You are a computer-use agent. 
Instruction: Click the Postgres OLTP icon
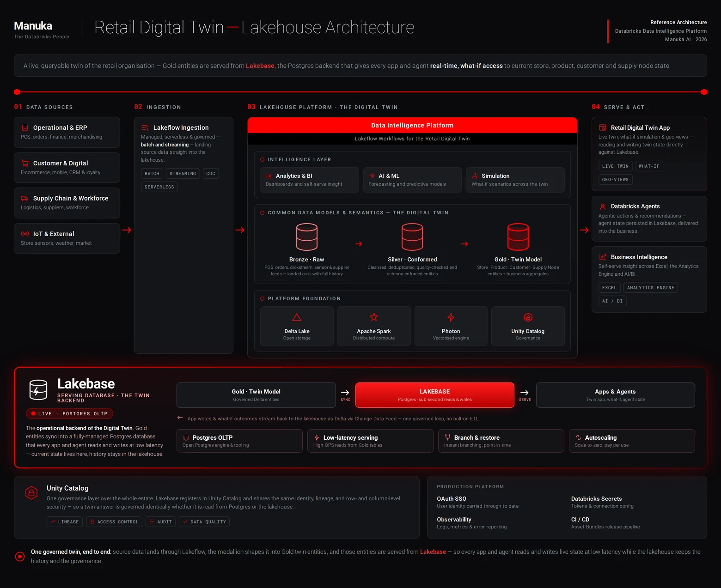coord(186,438)
